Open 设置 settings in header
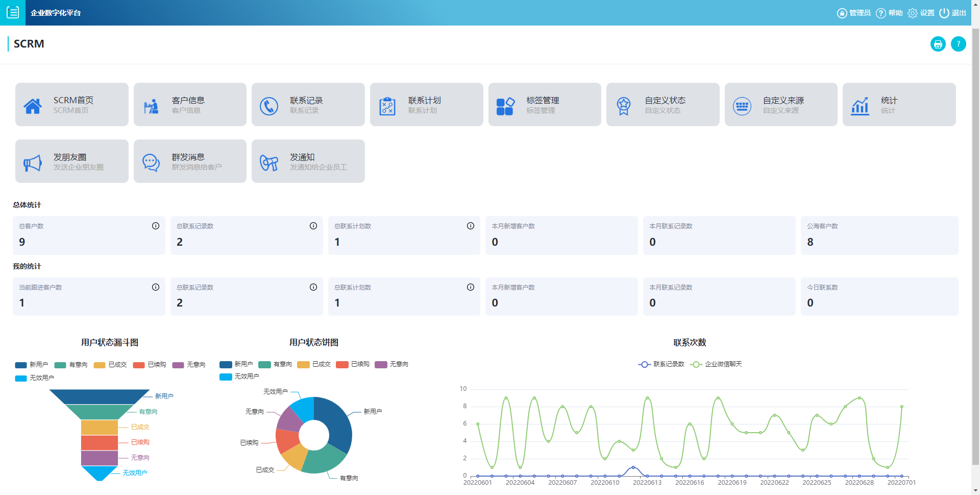This screenshot has height=495, width=980. [921, 13]
